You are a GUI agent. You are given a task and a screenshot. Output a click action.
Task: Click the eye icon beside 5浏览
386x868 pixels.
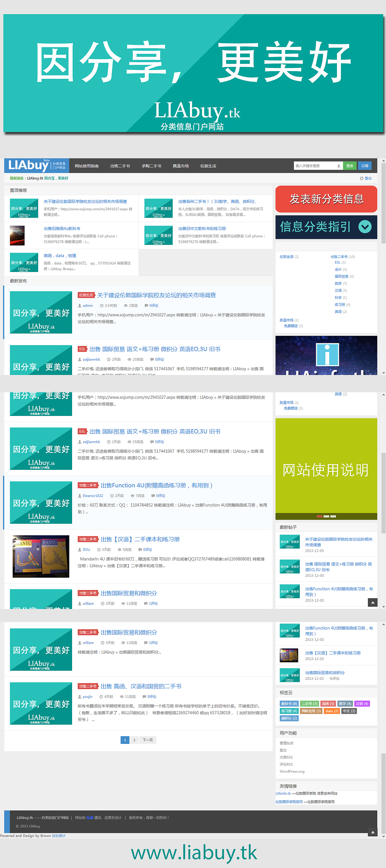pos(119,550)
